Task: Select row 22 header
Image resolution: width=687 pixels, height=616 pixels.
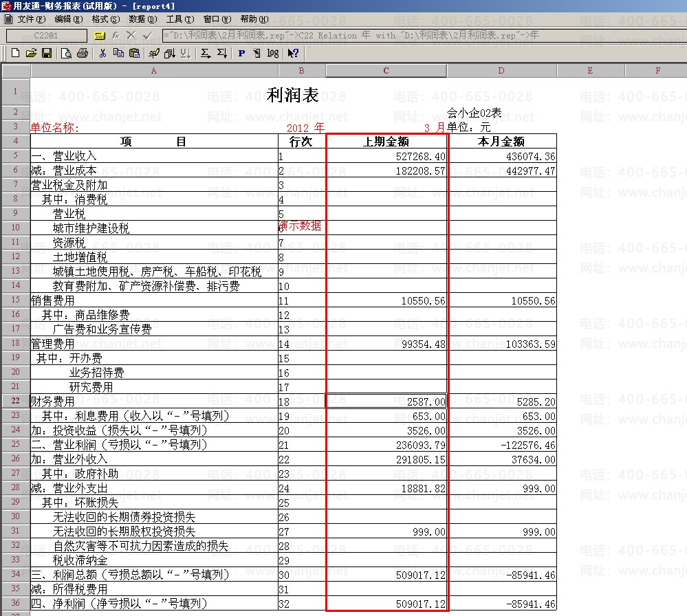Action: (15, 401)
